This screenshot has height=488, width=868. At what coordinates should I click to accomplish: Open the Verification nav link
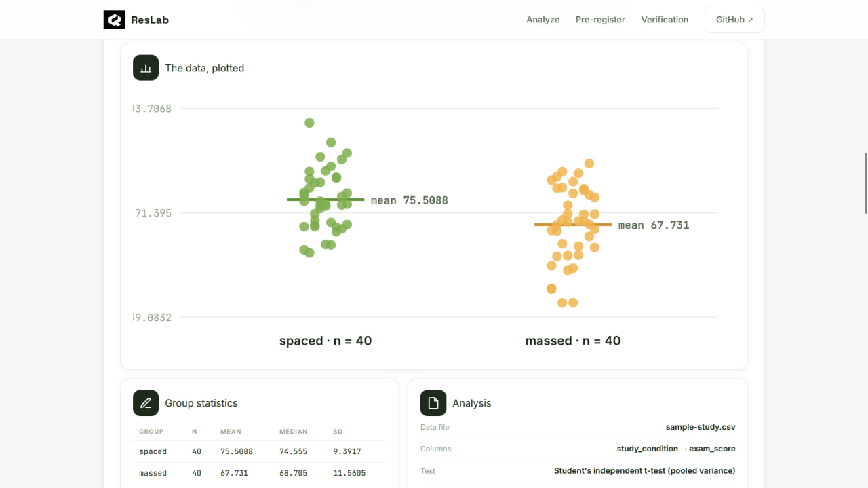[665, 20]
